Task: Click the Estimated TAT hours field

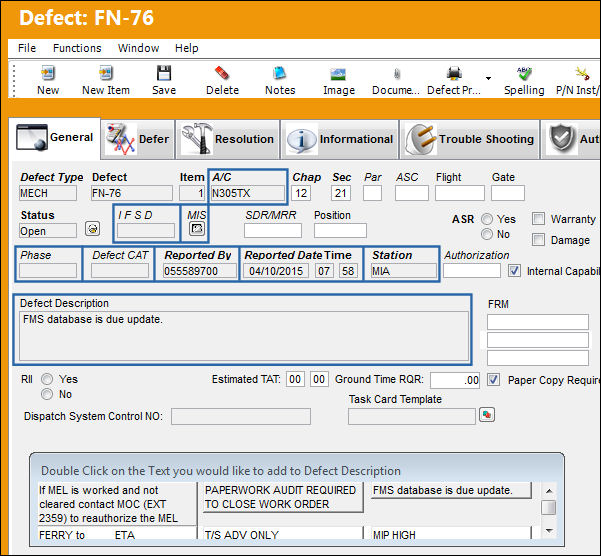Action: coord(295,379)
